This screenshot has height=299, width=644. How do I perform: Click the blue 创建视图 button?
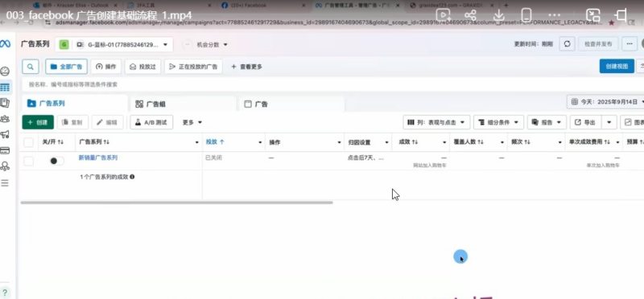click(617, 67)
